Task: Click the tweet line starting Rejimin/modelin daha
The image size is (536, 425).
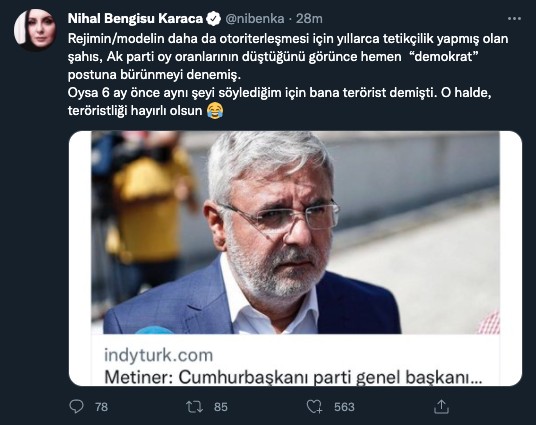Action: (288, 39)
